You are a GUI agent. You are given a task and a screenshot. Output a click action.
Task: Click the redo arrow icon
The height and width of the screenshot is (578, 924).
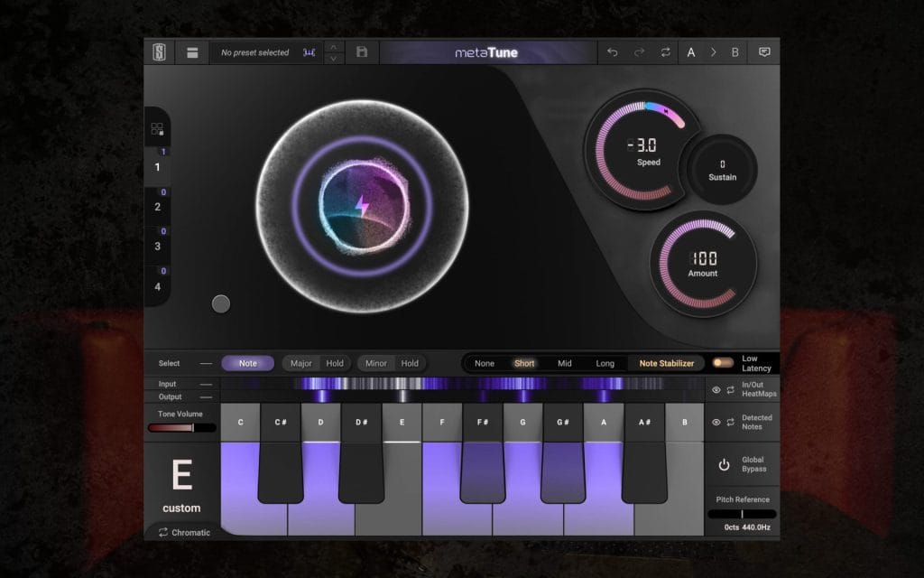pos(639,52)
